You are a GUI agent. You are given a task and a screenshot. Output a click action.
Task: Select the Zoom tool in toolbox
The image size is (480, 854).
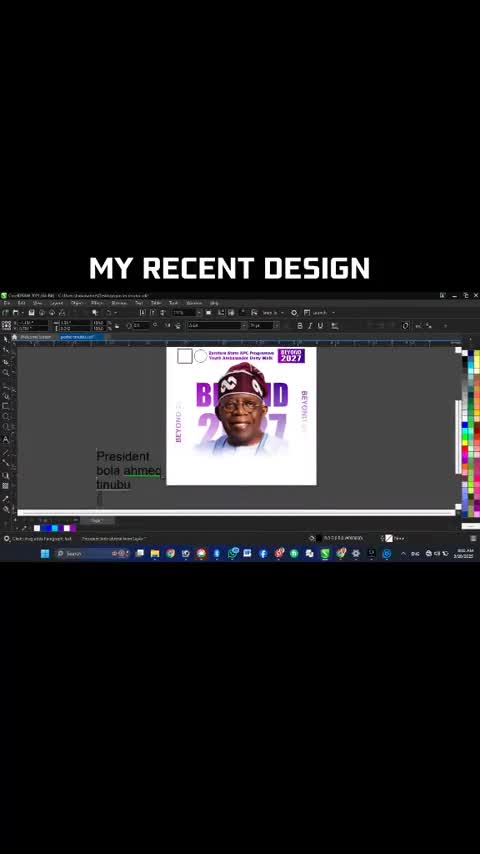[x=6, y=373]
